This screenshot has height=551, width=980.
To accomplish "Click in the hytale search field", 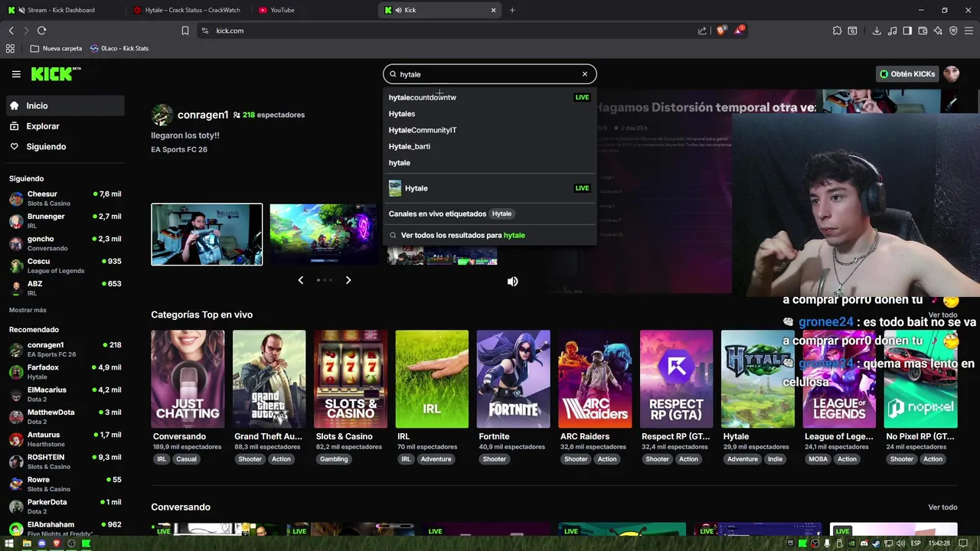I will tap(490, 74).
